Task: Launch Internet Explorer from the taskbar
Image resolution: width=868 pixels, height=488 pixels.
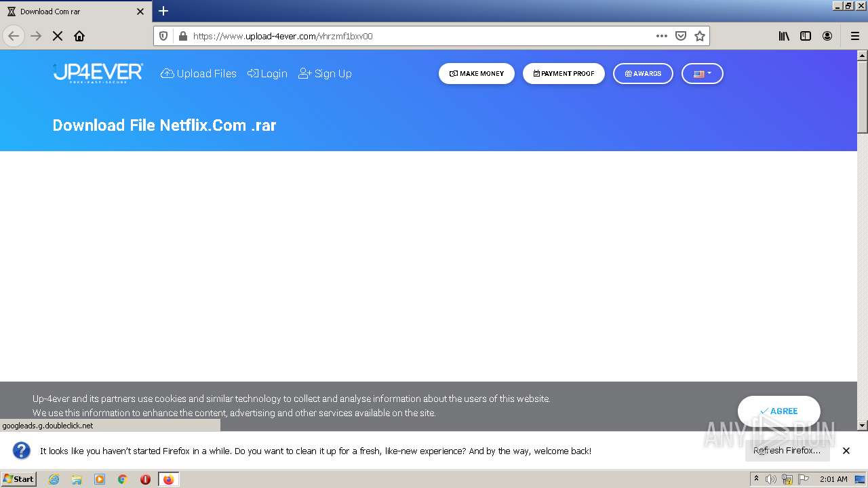Action: pyautogui.click(x=54, y=479)
